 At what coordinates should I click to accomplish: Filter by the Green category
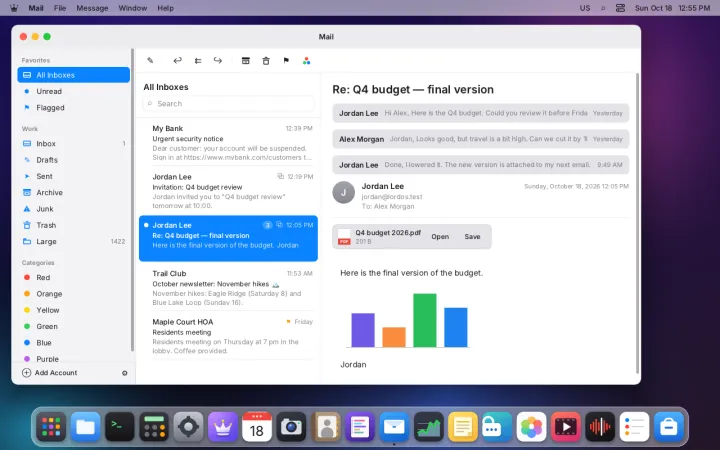click(x=73, y=326)
